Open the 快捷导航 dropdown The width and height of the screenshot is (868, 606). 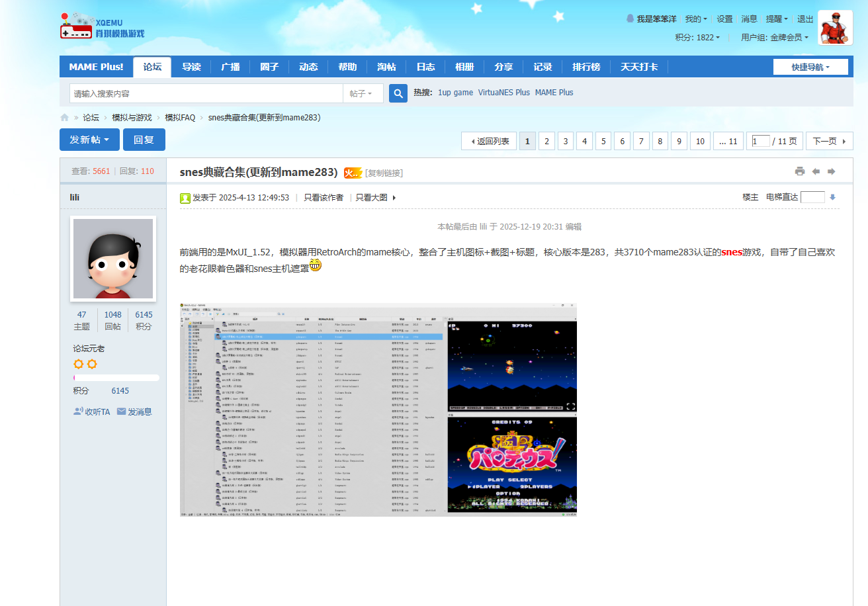pos(810,67)
